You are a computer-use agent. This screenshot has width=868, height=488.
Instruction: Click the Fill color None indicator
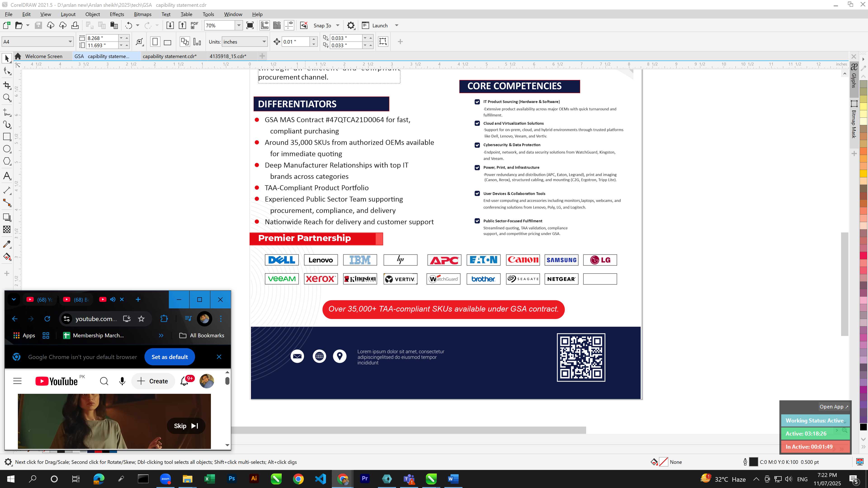pos(663,462)
